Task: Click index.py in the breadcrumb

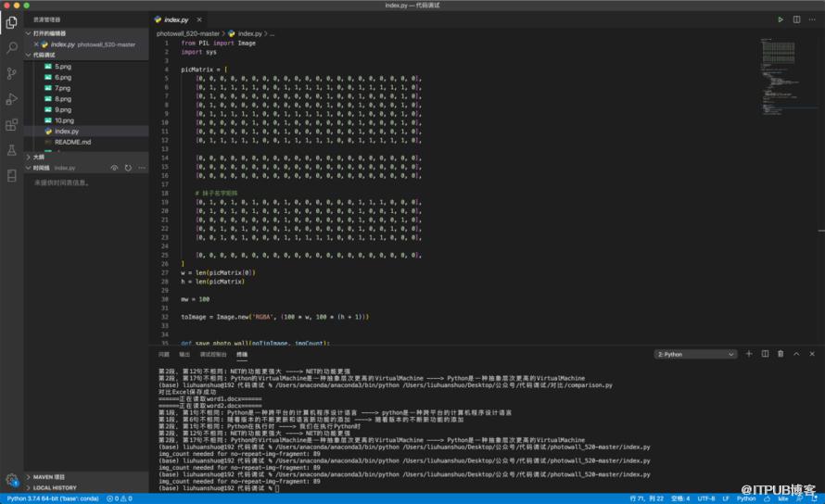Action: [245, 33]
